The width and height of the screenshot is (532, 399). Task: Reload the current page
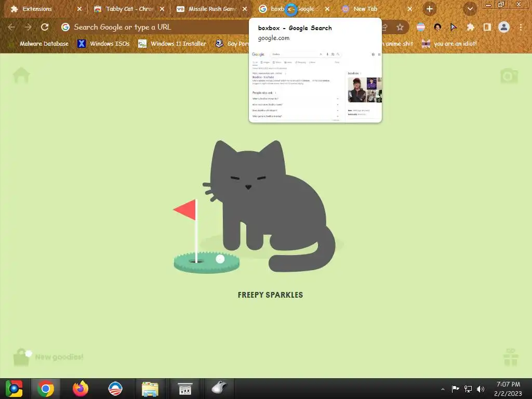pyautogui.click(x=45, y=27)
